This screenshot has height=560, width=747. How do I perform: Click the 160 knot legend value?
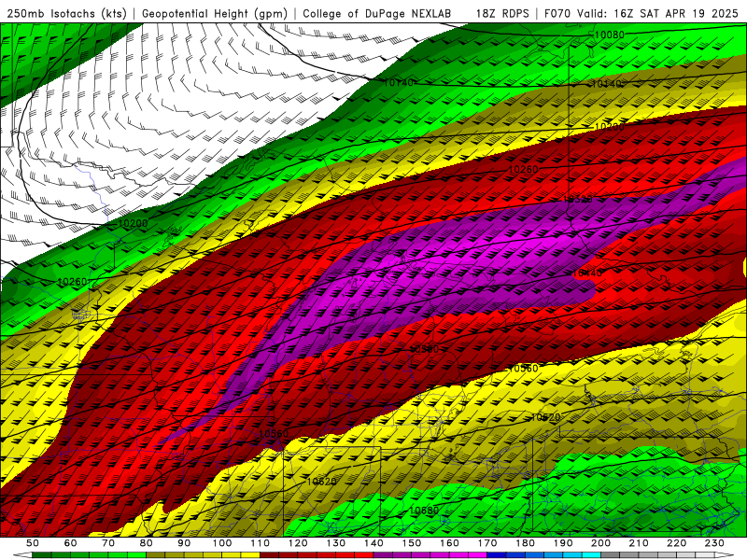coord(449,543)
